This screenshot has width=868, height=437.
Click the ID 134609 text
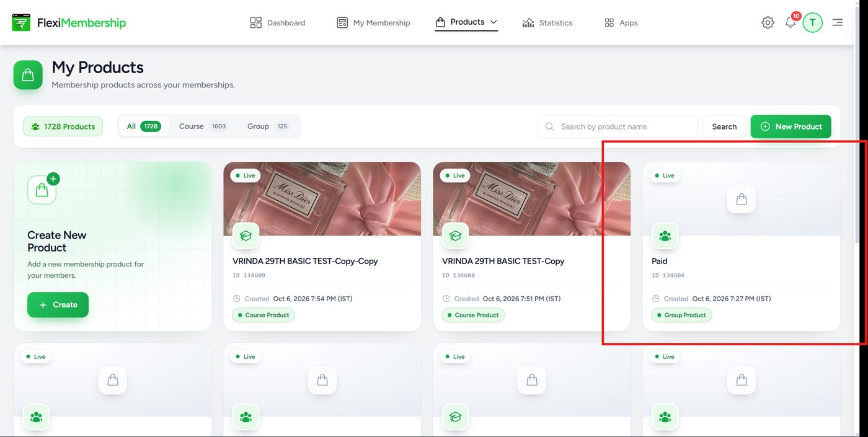249,275
